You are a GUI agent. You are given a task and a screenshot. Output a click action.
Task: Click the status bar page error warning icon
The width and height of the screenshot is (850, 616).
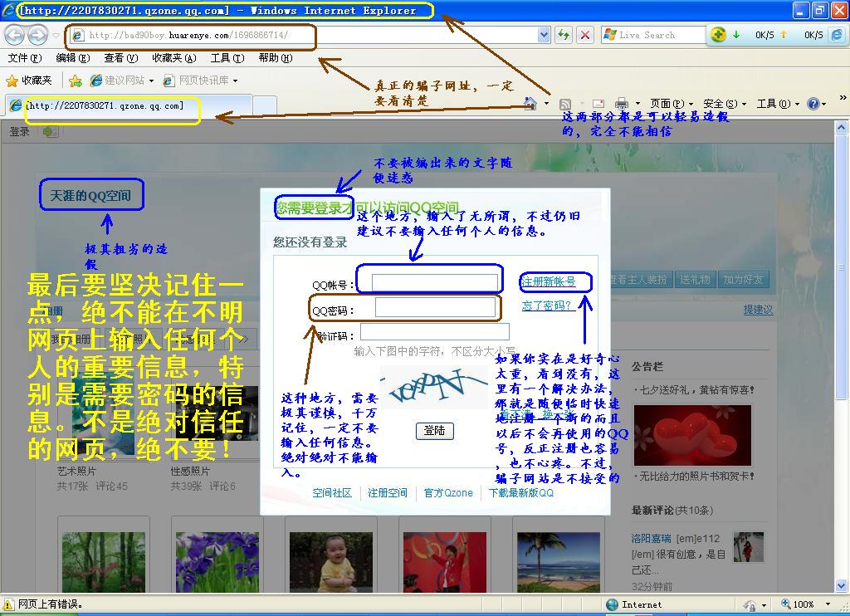click(8, 604)
